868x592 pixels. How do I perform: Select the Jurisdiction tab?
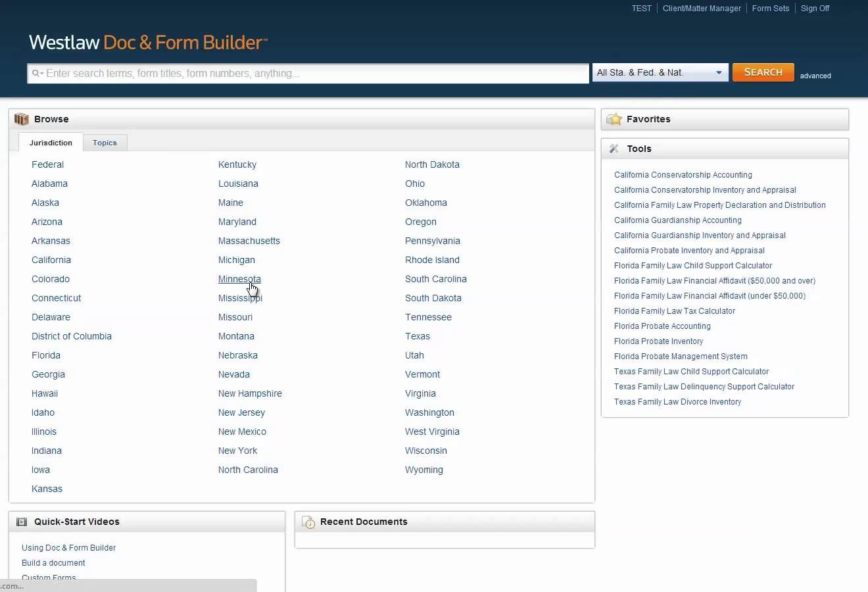coord(51,143)
